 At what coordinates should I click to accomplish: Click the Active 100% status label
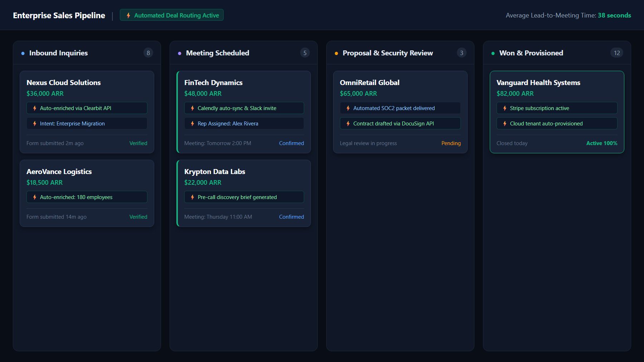pyautogui.click(x=602, y=143)
